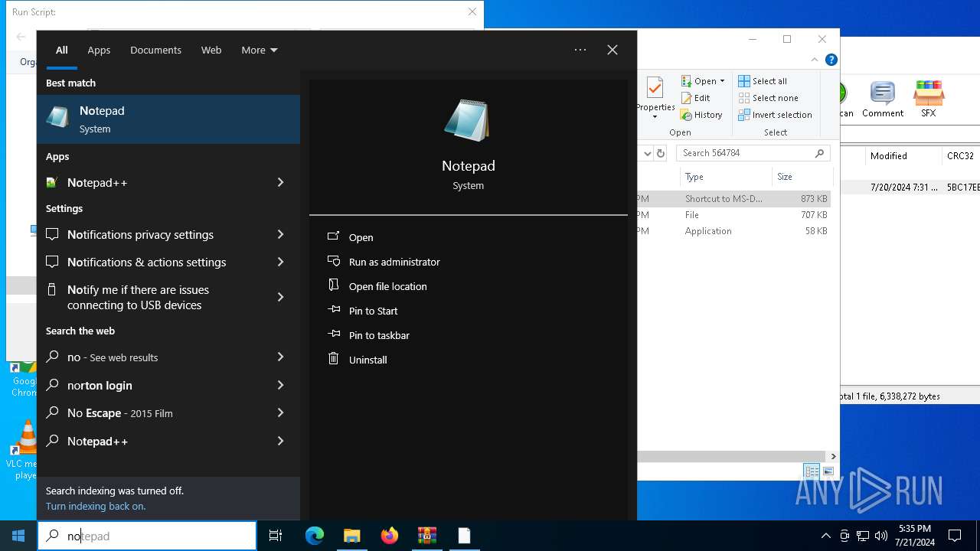Launch Microsoft Edge from the taskbar
This screenshot has height=551, width=980.
pyautogui.click(x=315, y=536)
